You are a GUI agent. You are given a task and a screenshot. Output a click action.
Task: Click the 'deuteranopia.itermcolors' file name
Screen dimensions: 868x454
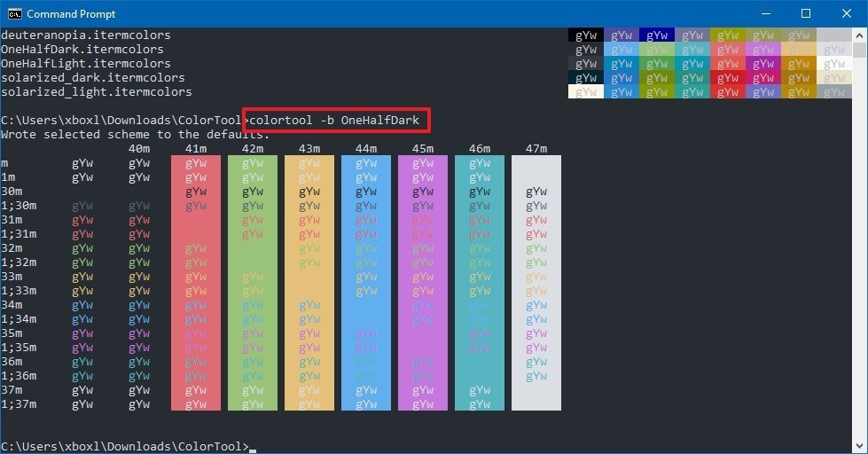[x=86, y=35]
